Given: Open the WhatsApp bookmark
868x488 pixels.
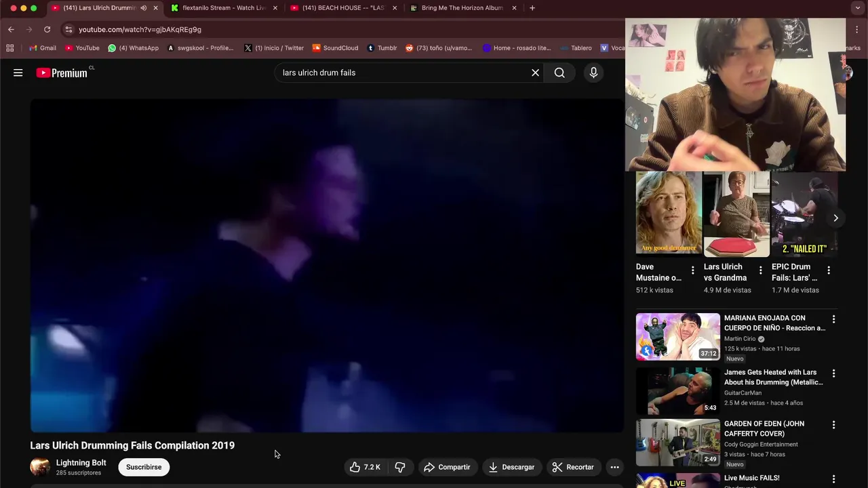Looking at the screenshot, I should click(133, 48).
